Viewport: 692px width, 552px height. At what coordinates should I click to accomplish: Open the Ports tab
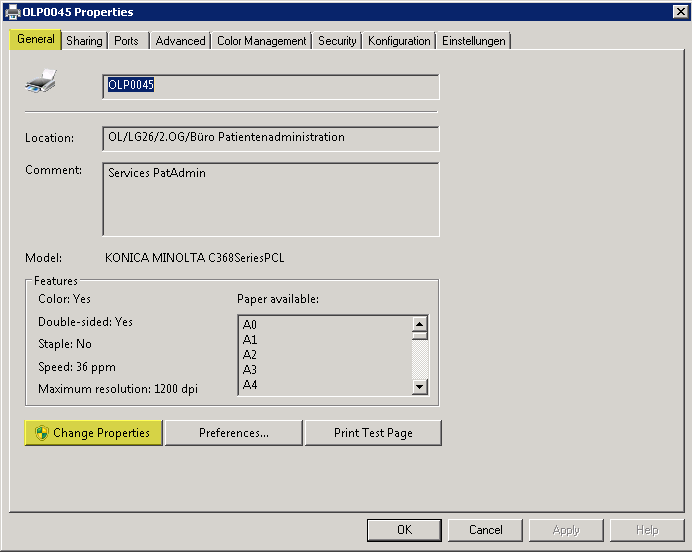pyautogui.click(x=126, y=41)
